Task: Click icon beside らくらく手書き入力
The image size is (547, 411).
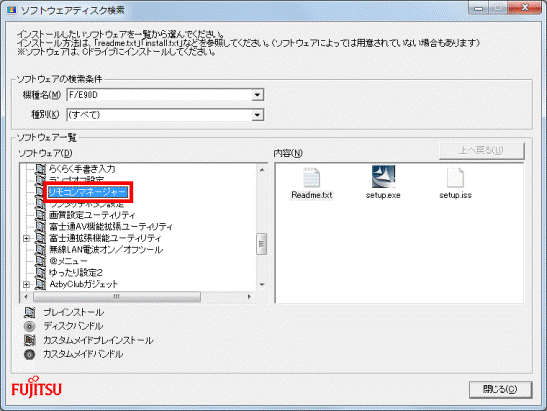Action: tap(40, 169)
